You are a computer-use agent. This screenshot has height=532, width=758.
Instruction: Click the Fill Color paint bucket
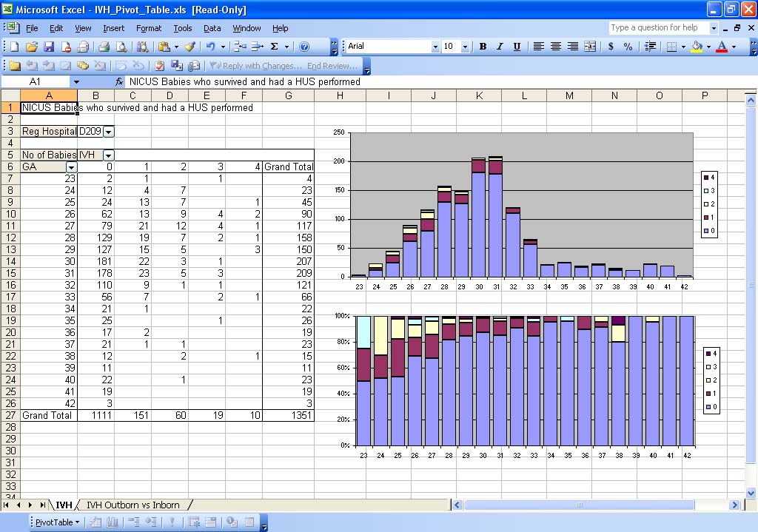[x=696, y=47]
